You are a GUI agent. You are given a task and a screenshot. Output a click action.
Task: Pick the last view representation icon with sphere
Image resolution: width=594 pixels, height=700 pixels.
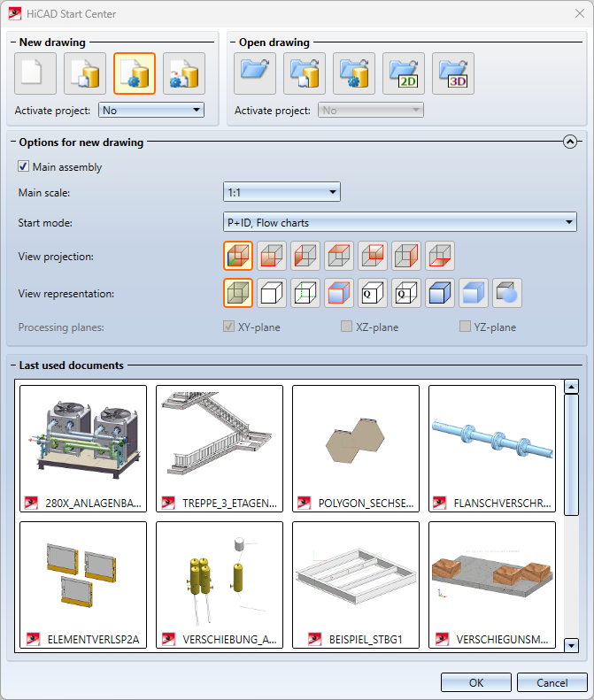click(507, 293)
